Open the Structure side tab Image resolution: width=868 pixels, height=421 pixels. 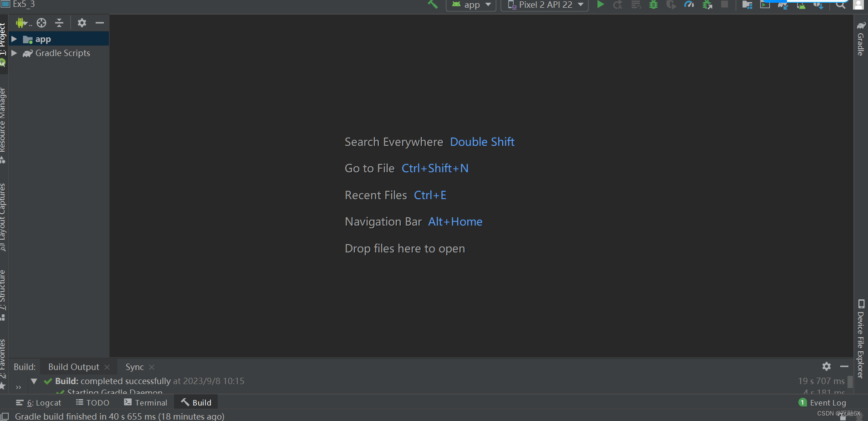tap(3, 295)
